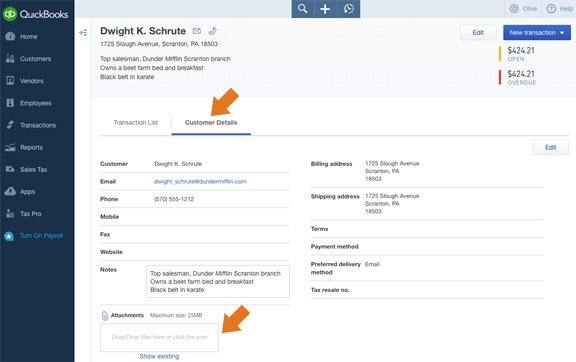The height and width of the screenshot is (362, 576).
Task: Click Customer field value Dwight K. Schrute
Action: [x=178, y=164]
